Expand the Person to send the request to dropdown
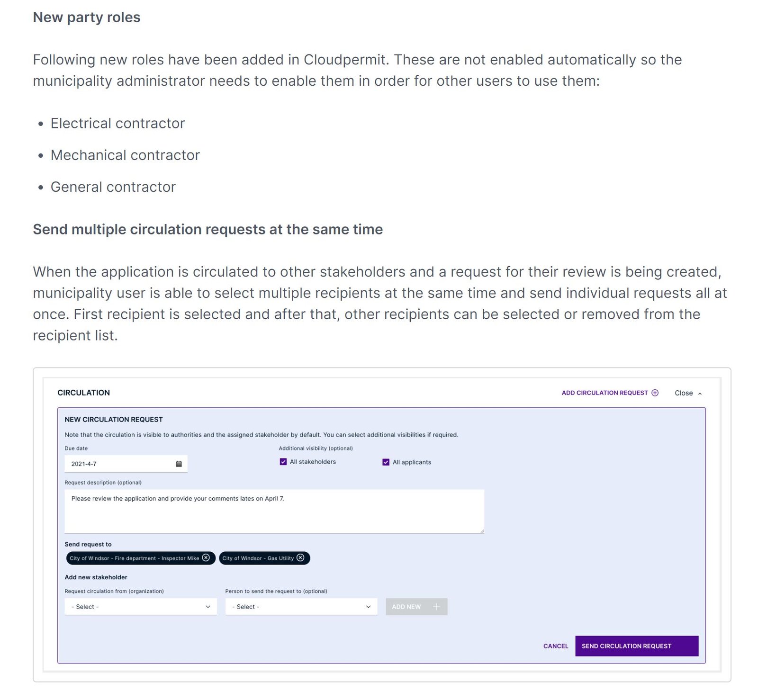Screen dimensions: 758x700 tap(301, 606)
